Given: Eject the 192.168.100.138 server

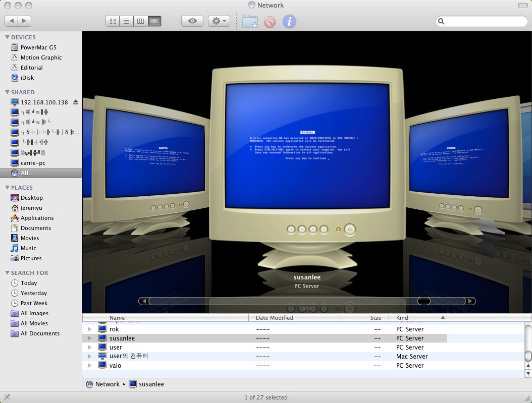Looking at the screenshot, I should [x=76, y=102].
